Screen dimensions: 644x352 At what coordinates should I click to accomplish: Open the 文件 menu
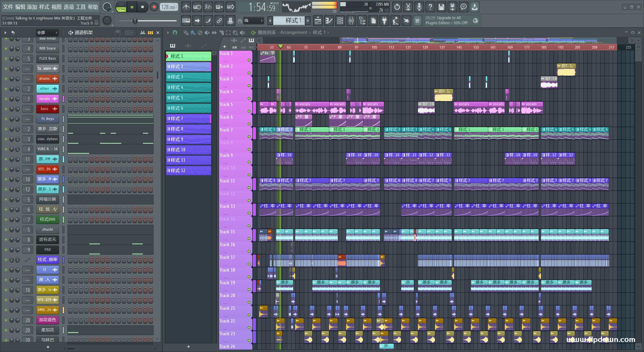point(8,7)
